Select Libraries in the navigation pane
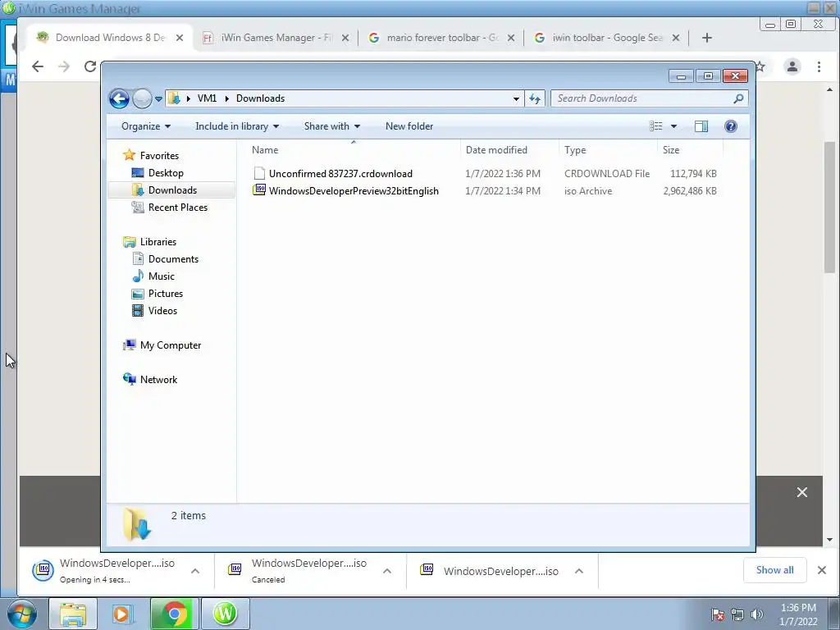This screenshot has width=840, height=630. tap(158, 242)
